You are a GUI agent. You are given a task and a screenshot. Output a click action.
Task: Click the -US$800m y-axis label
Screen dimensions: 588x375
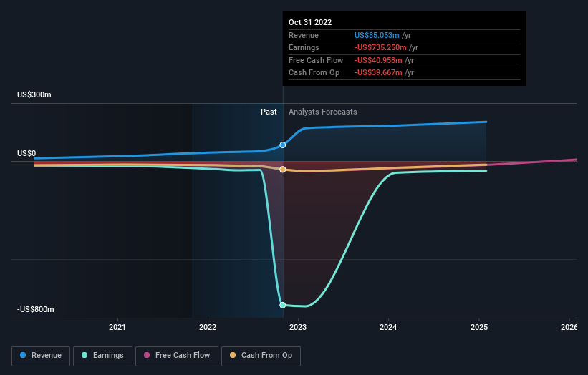[36, 309]
